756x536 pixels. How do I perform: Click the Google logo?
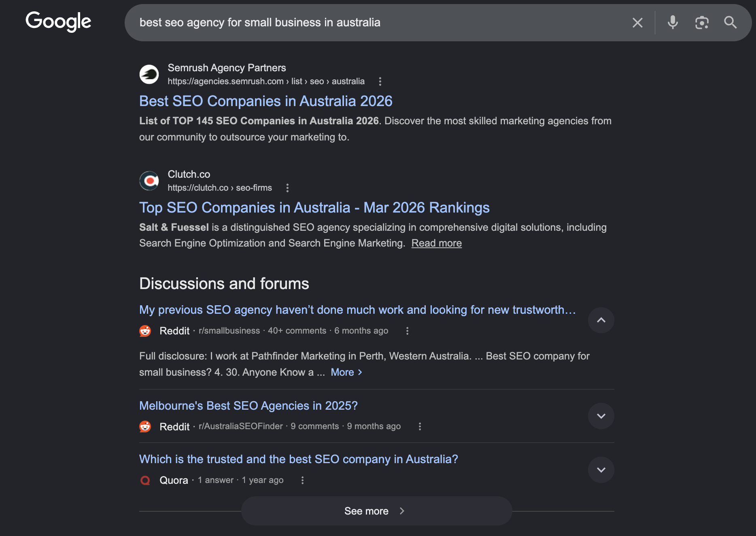(x=58, y=21)
